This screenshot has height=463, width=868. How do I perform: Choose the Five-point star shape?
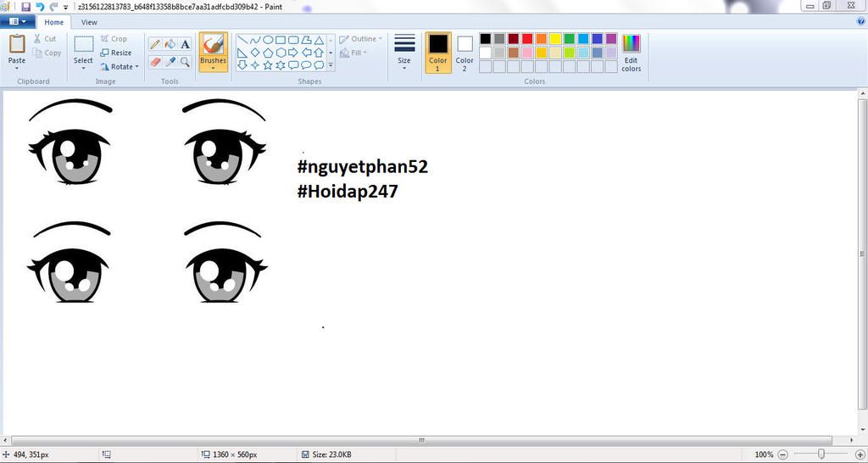(x=268, y=64)
